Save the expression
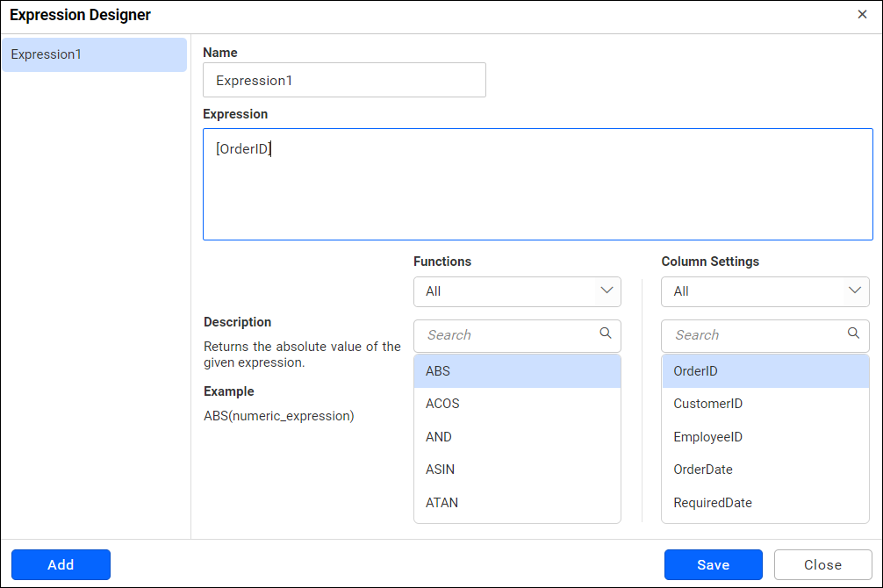The image size is (883, 588). pos(713,565)
